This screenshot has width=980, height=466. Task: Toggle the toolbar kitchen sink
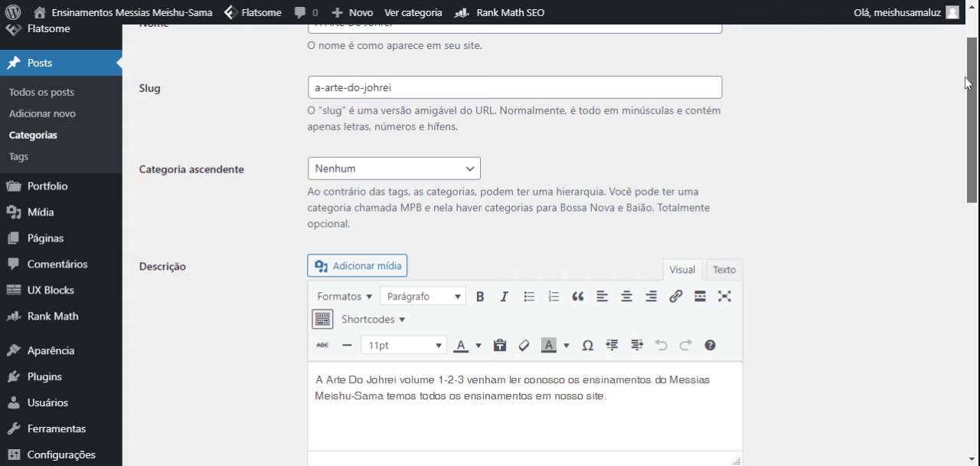point(322,319)
